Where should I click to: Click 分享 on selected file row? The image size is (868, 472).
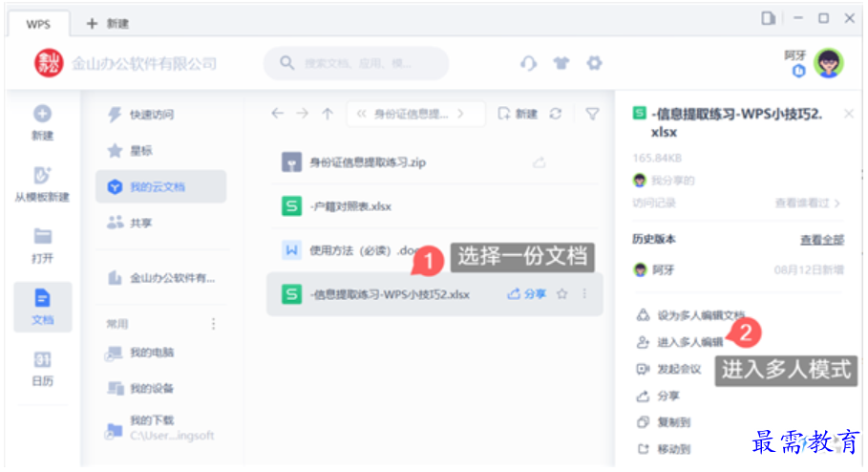point(526,294)
